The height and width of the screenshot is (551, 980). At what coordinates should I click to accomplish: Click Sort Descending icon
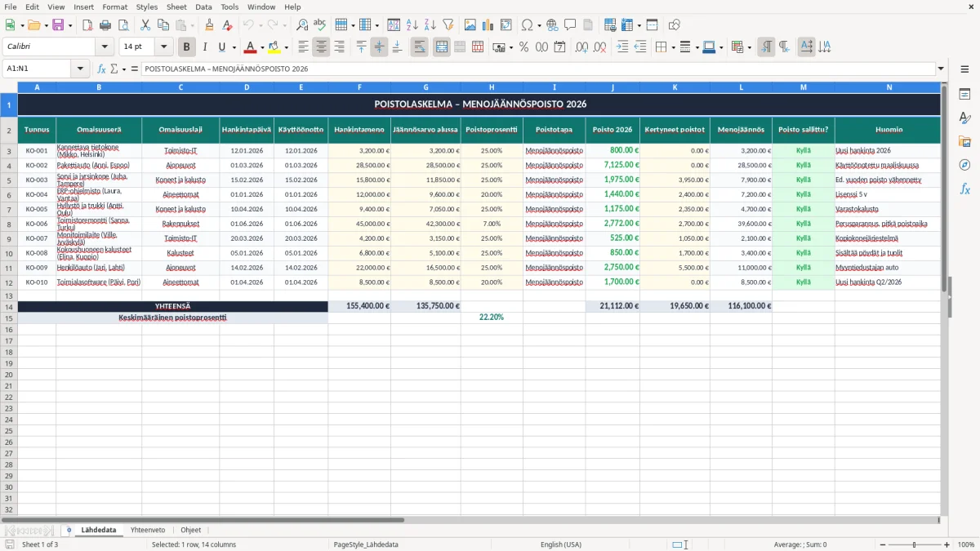click(x=430, y=25)
